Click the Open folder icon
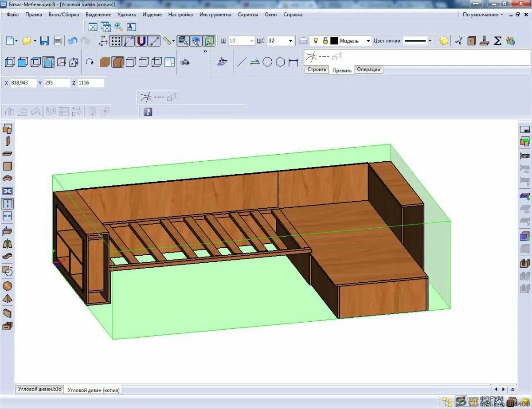This screenshot has width=532, height=409. [26, 41]
